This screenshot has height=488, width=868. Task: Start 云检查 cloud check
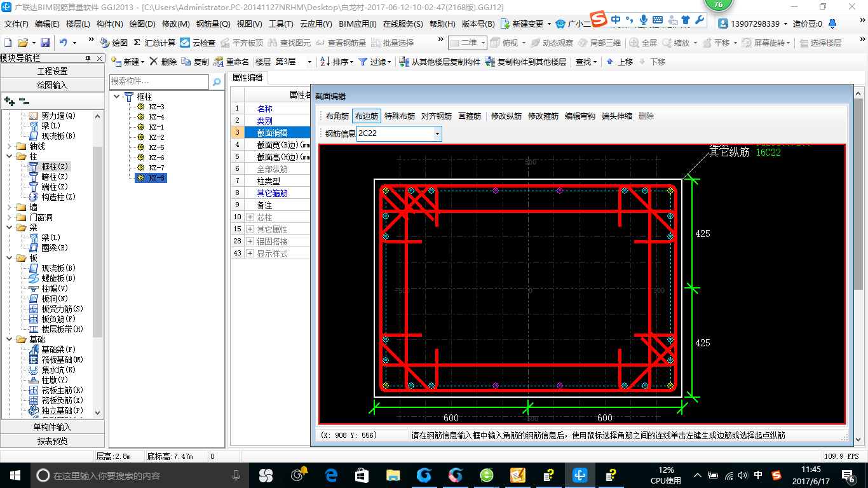(x=198, y=43)
